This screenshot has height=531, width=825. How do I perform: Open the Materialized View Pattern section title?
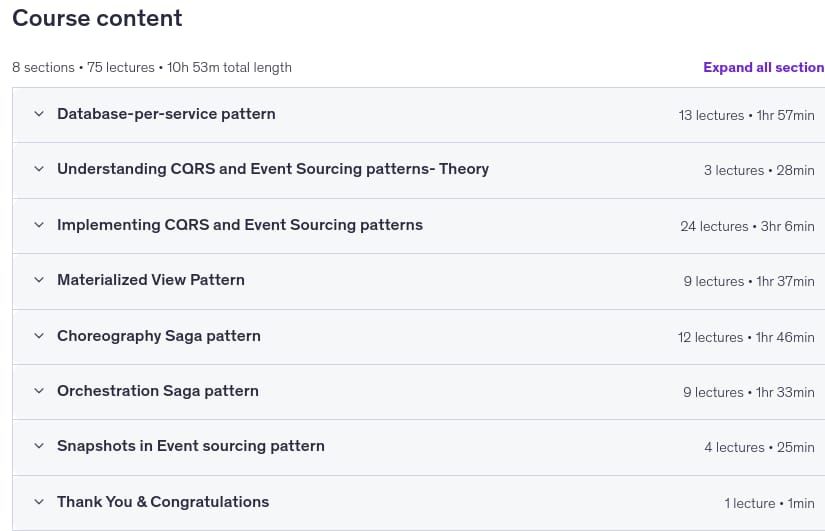(151, 280)
